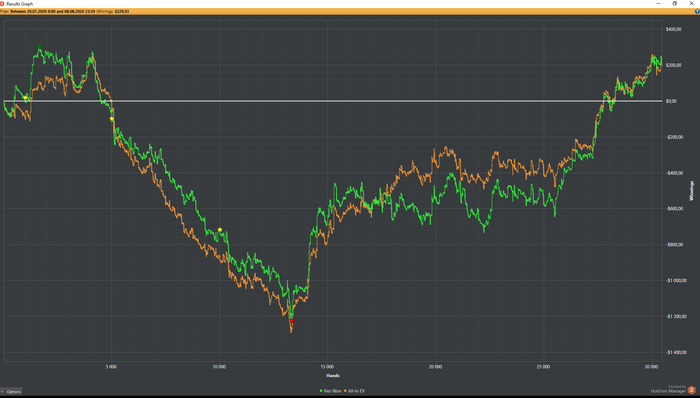This screenshot has height=398, width=700.
Task: Click the yellow star marker near 10 000 hands
Action: (x=220, y=230)
